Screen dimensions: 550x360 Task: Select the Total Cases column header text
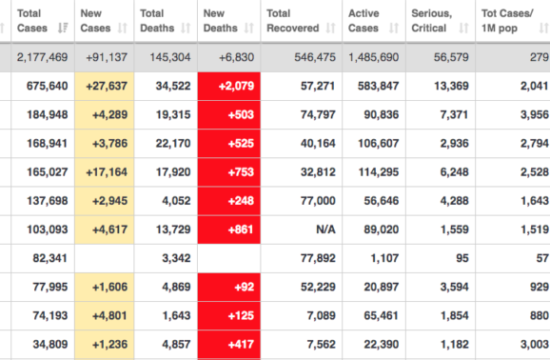pos(32,20)
